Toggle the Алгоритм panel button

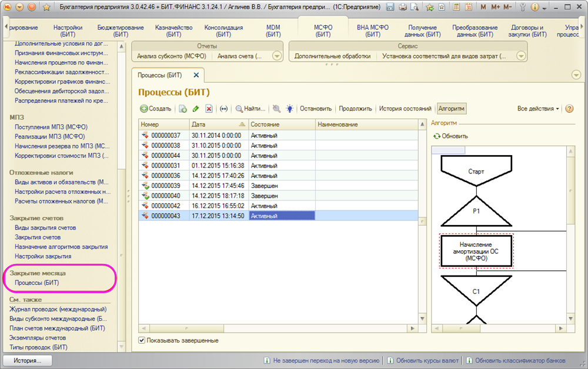coord(452,109)
